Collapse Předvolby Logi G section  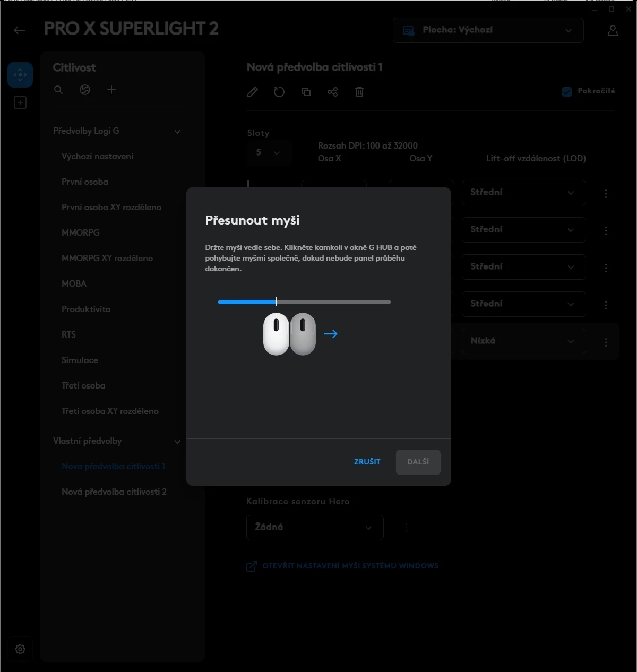(x=177, y=132)
